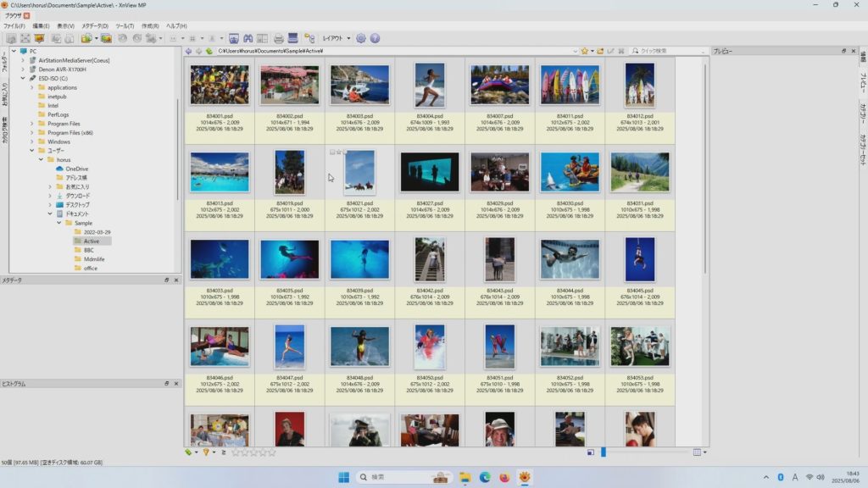Open settings with the gear icon

[361, 38]
